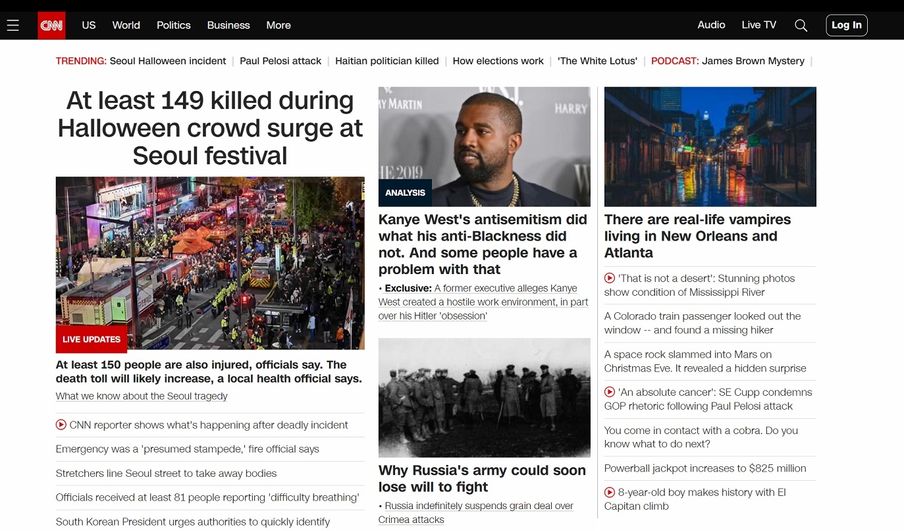
Task: Play icon next to 'An absolute cancer' story
Action: pyautogui.click(x=609, y=392)
